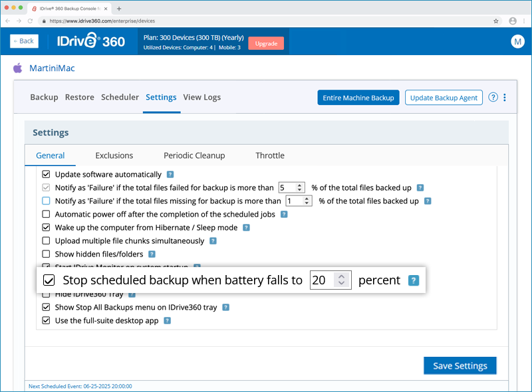This screenshot has width=532, height=392.
Task: Open help for battery percent backup option
Action: [413, 281]
